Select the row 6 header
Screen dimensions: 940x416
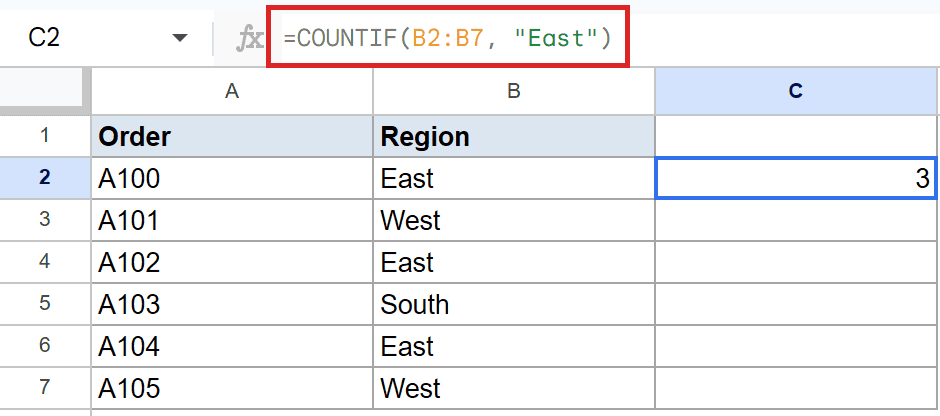coord(45,346)
